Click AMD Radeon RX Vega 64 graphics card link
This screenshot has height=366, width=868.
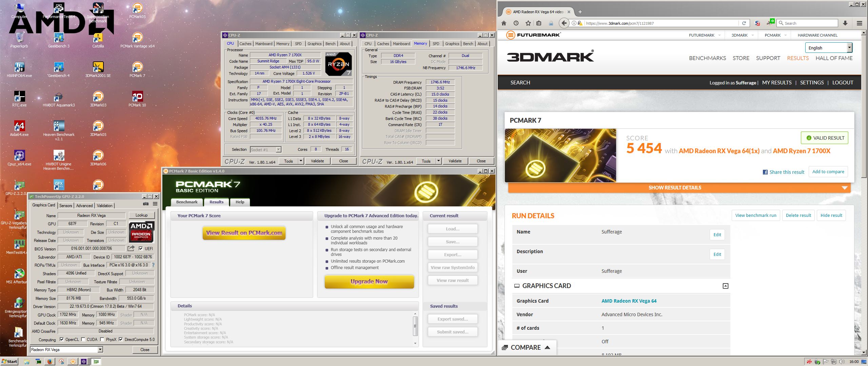point(629,301)
